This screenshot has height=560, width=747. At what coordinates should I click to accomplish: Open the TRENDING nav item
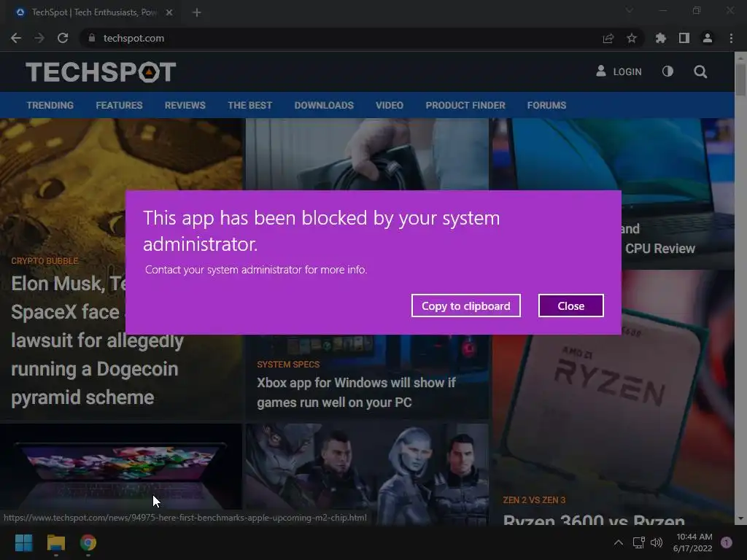50,105
